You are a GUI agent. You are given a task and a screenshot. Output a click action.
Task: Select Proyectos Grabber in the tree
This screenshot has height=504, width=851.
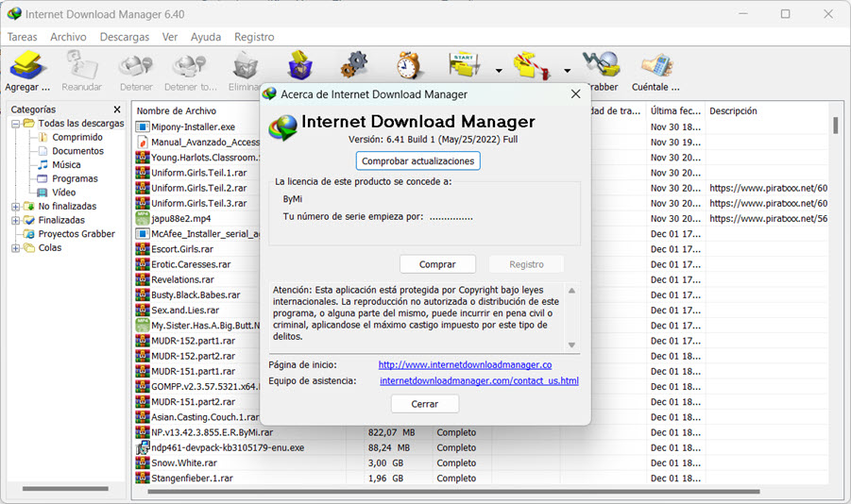(x=77, y=234)
